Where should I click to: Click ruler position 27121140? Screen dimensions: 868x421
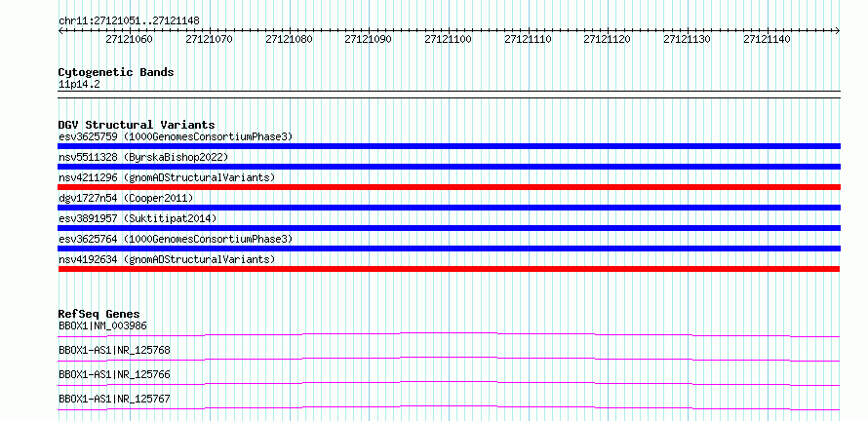click(767, 39)
